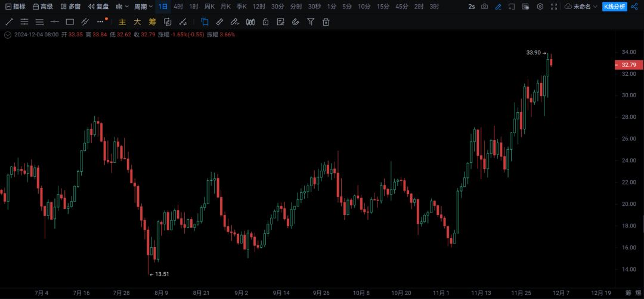Select the rectangle drawing tool
This screenshot has height=299, width=644.
tap(70, 22)
